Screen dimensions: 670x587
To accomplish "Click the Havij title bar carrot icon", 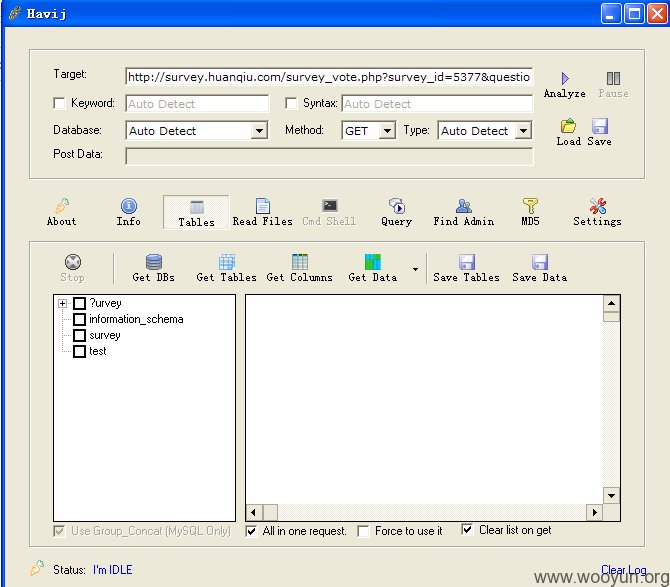I will coord(14,13).
